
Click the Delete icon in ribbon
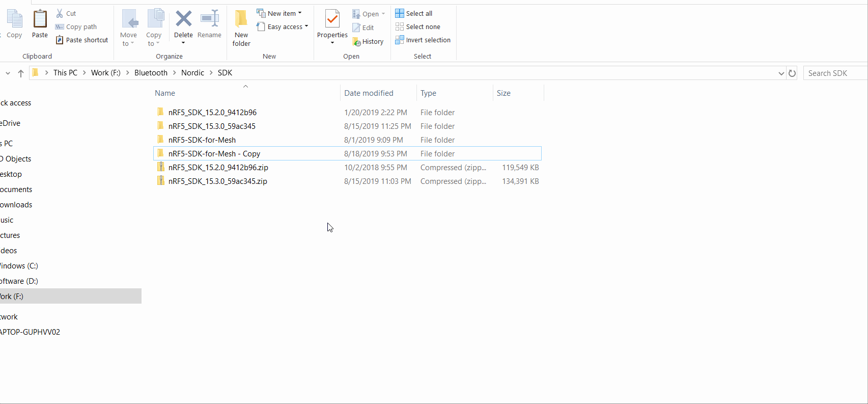[183, 20]
